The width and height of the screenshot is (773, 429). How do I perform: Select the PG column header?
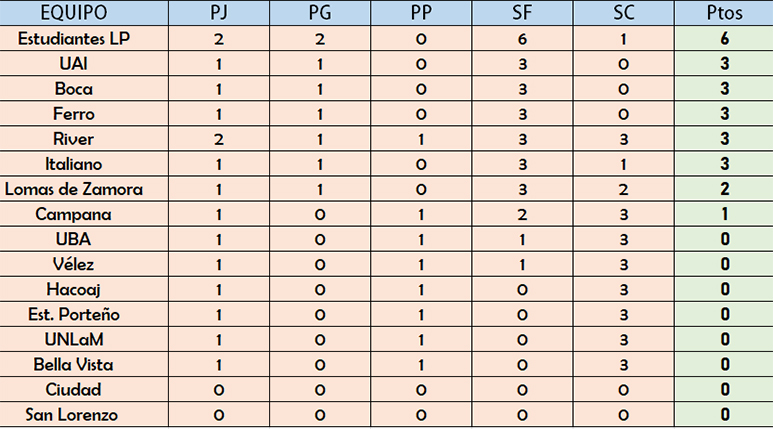[x=320, y=12]
